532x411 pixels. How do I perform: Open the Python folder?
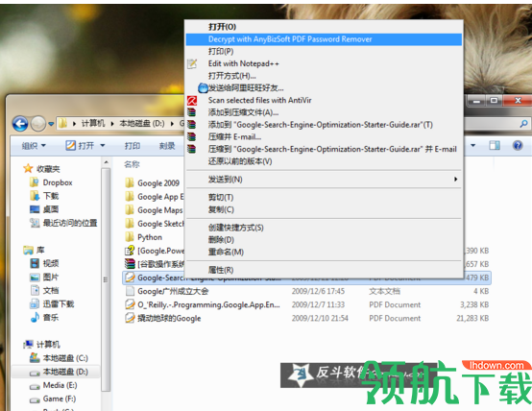(143, 237)
